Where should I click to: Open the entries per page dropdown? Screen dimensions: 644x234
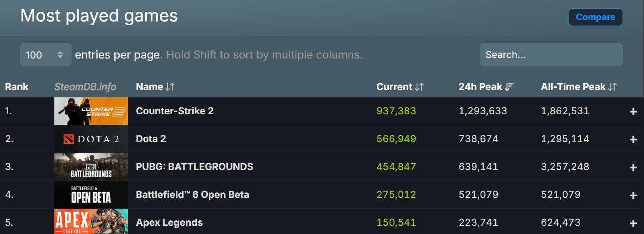[x=46, y=55]
